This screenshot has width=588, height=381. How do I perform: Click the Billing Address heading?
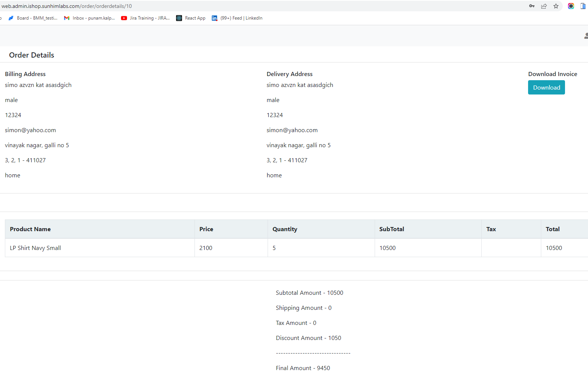pyautogui.click(x=25, y=74)
